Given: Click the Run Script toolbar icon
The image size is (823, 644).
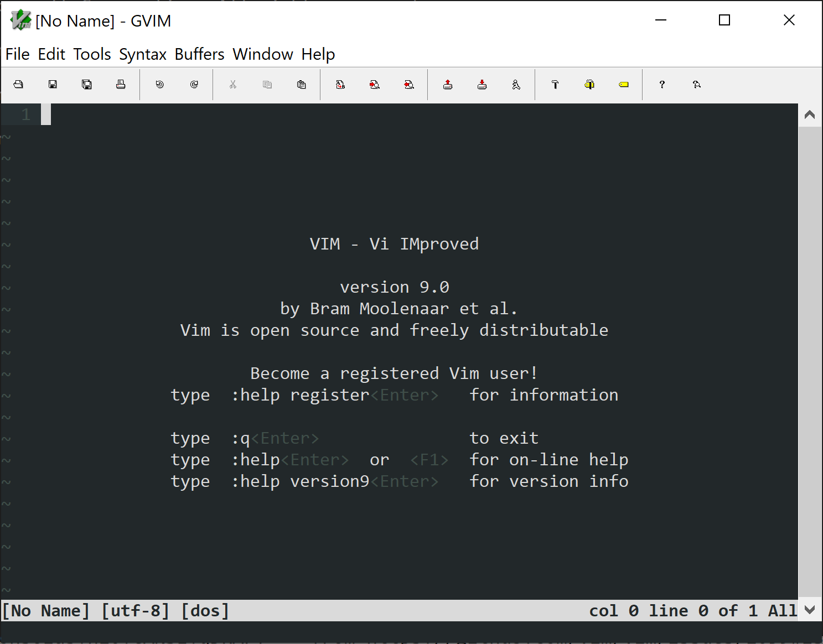Looking at the screenshot, I should pyautogui.click(x=516, y=85).
